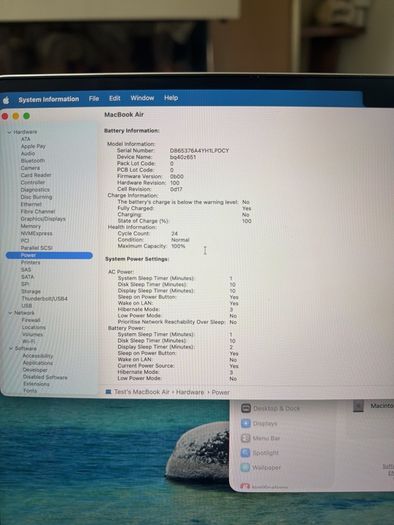394x525 pixels.
Task: Select the highlighted Power item
Action: tap(49, 255)
